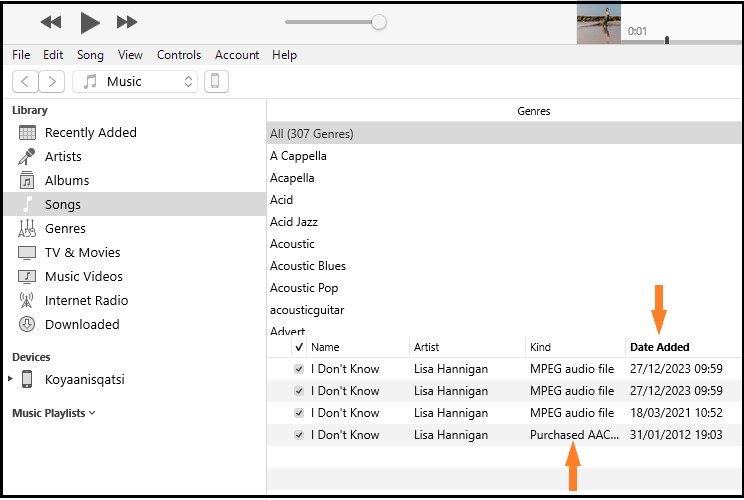Go back with the left arrow button
This screenshot has height=500, width=744.
tap(25, 82)
